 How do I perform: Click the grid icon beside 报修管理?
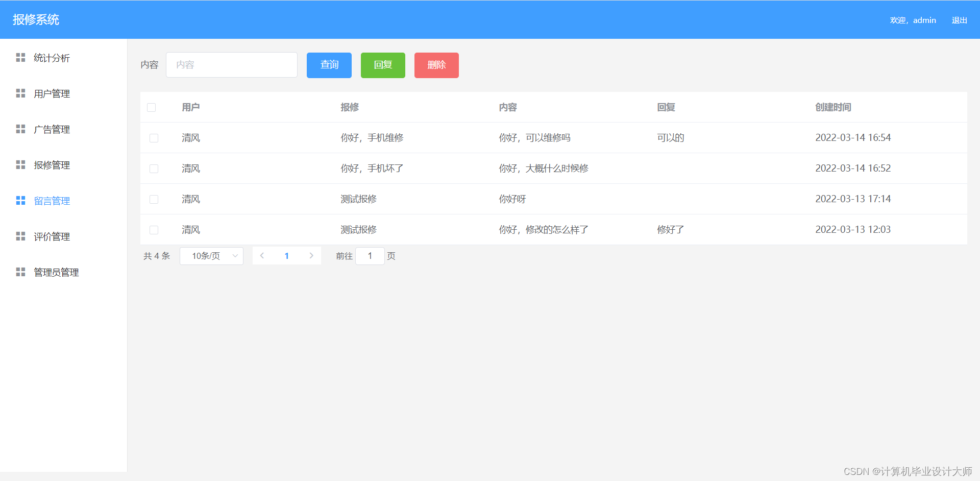(20, 165)
